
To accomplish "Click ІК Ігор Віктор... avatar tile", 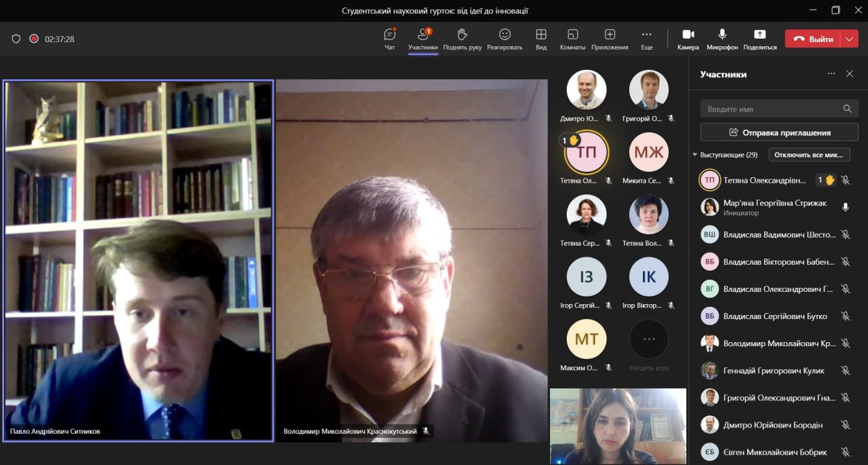I will coord(649,277).
